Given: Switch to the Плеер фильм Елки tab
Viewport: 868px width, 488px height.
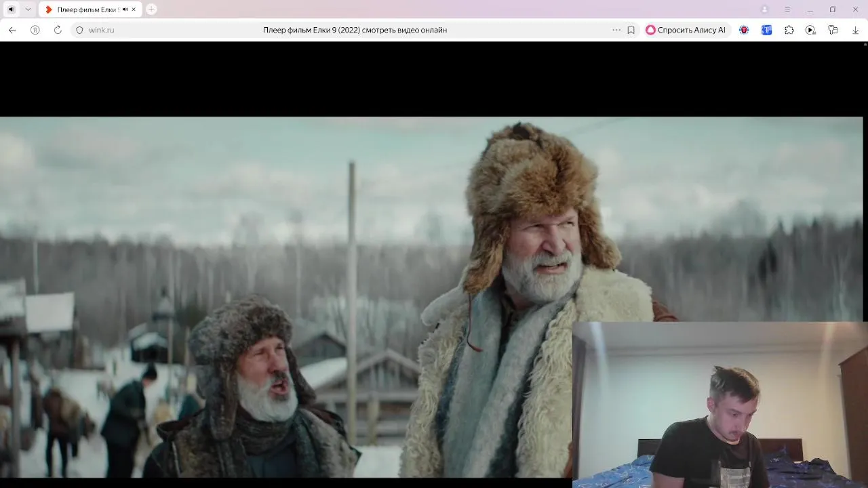Looking at the screenshot, I should coord(88,9).
